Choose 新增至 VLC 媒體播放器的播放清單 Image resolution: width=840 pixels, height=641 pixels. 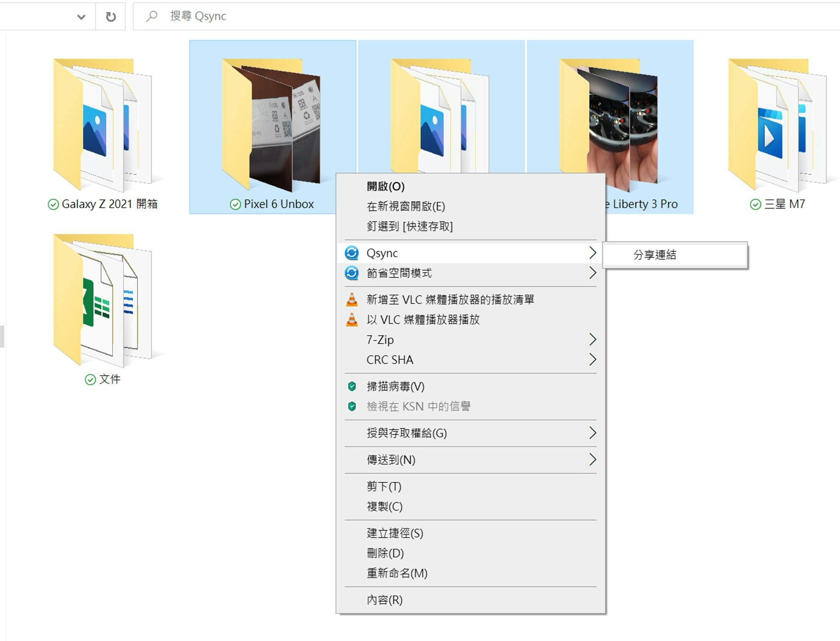470,300
